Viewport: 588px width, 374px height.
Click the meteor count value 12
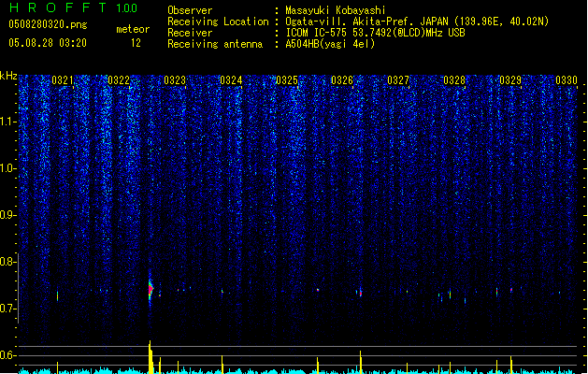click(x=136, y=43)
